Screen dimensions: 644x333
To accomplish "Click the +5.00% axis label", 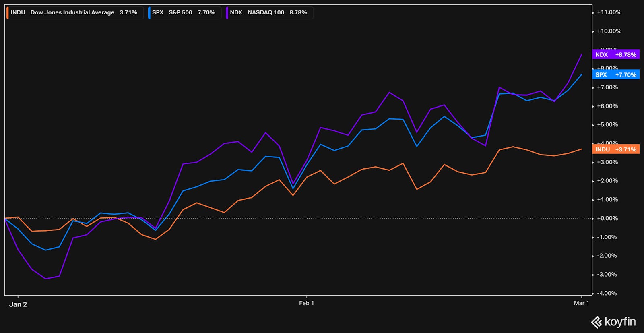I will click(607, 125).
